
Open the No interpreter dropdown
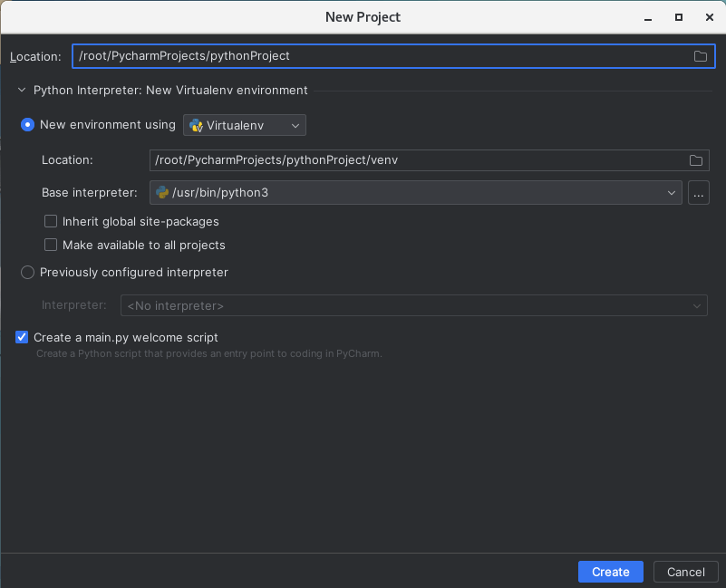[x=413, y=306]
